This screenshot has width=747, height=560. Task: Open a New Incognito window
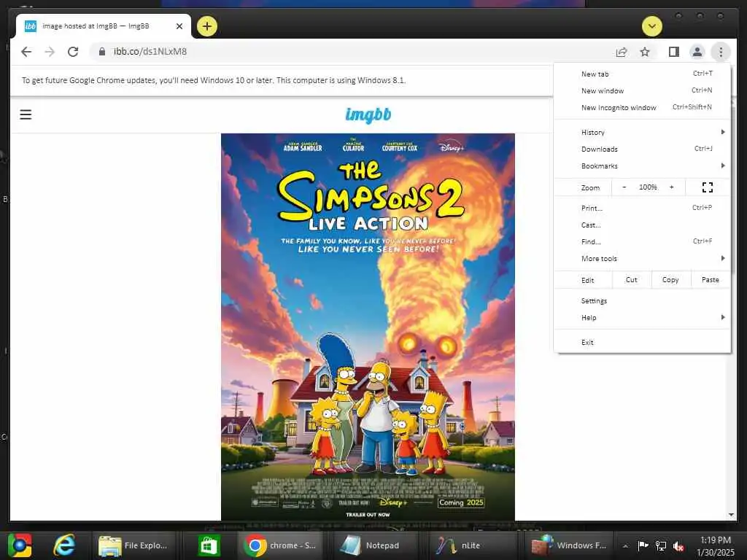[642, 108]
